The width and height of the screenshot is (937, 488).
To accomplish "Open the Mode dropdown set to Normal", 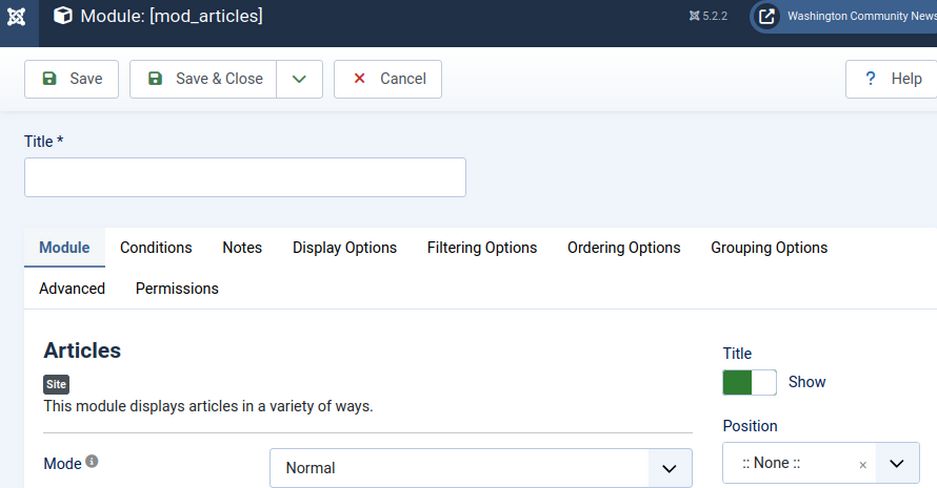I will tap(480, 468).
